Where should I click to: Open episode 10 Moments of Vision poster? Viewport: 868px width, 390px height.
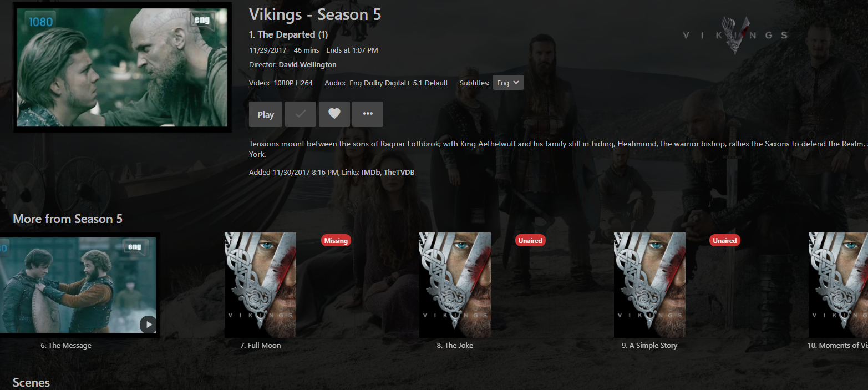(x=838, y=285)
